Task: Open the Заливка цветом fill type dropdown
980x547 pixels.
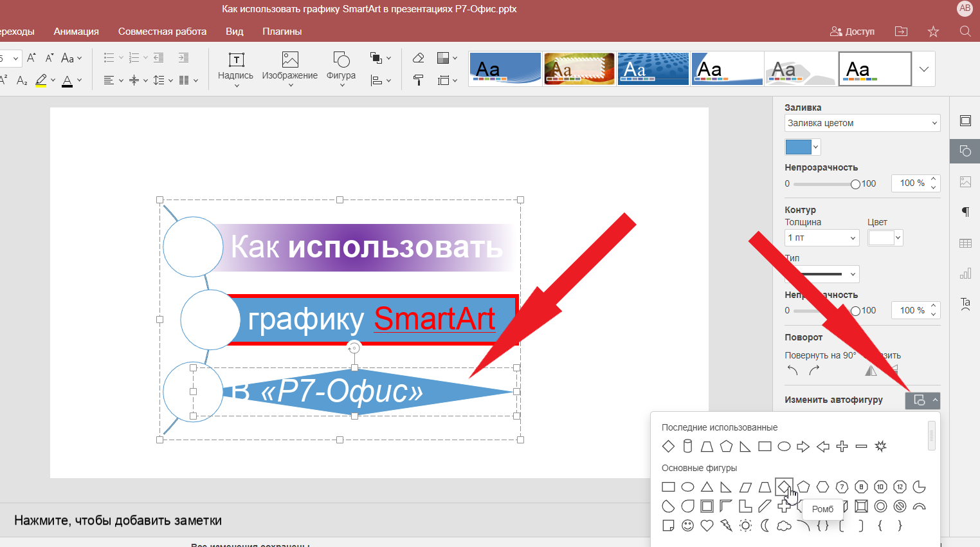Action: [862, 123]
